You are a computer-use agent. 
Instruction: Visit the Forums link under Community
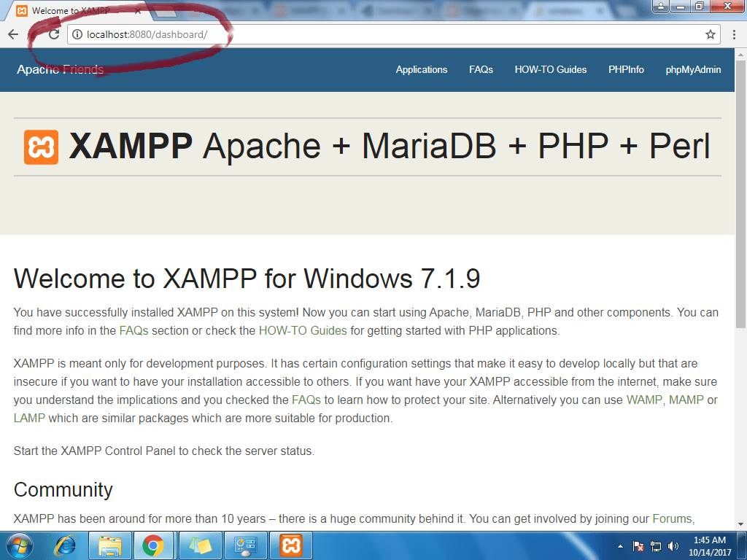click(x=672, y=518)
